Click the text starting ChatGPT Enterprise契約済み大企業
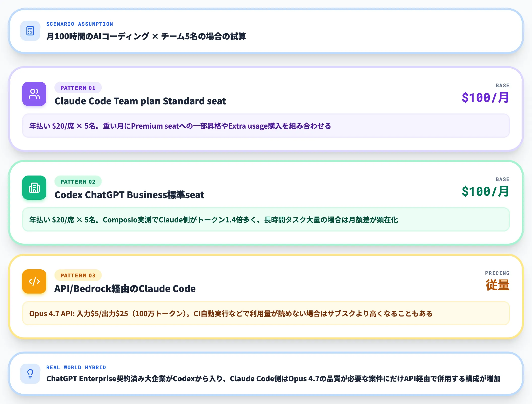This screenshot has width=532, height=404. (273, 379)
